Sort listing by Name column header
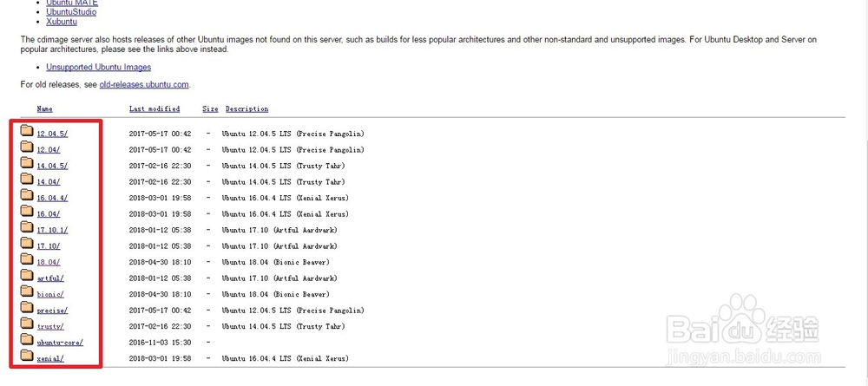The width and height of the screenshot is (868, 386). point(45,109)
